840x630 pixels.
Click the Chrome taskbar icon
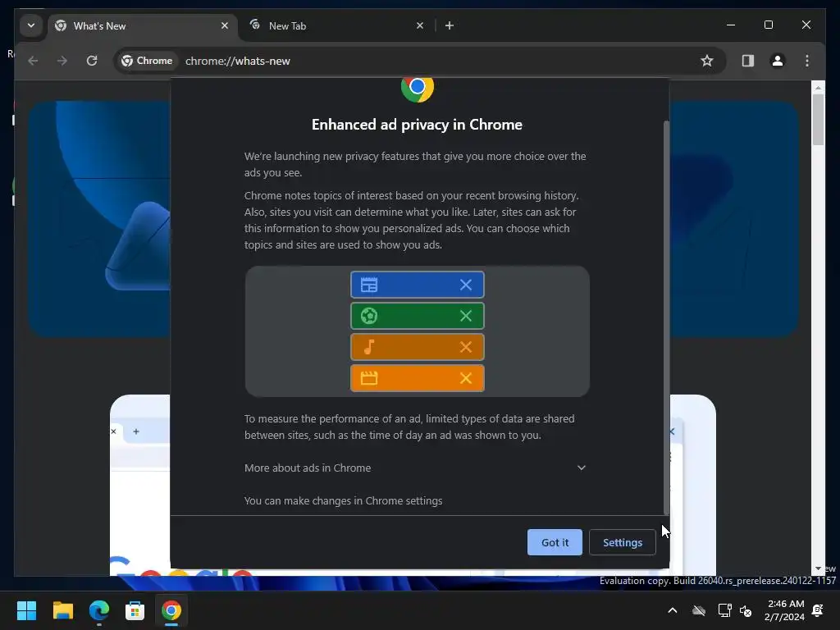171,610
